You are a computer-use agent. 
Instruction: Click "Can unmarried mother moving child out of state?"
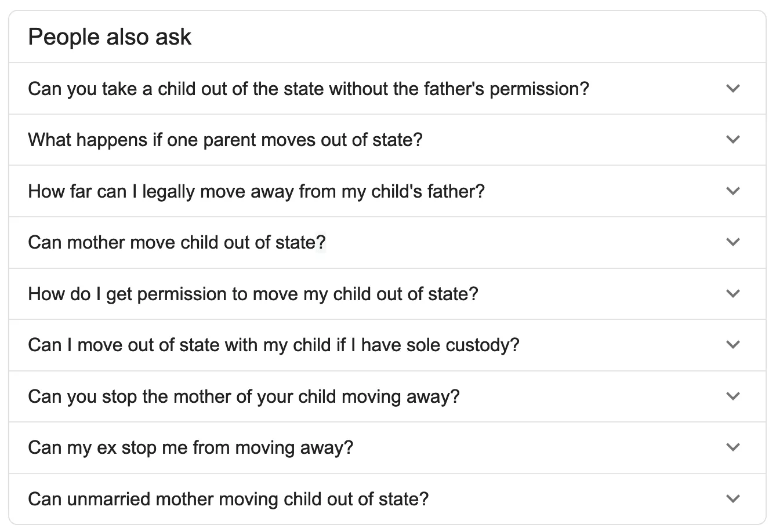[x=229, y=498]
